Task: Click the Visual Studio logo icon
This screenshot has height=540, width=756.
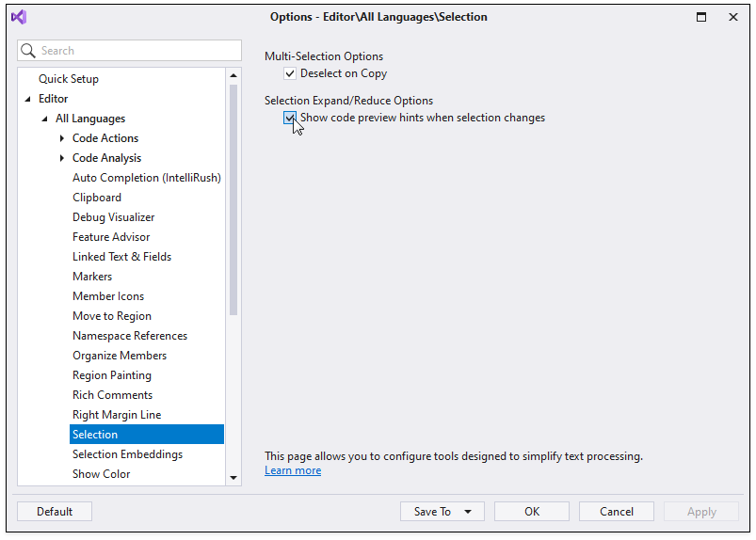Action: [x=19, y=17]
